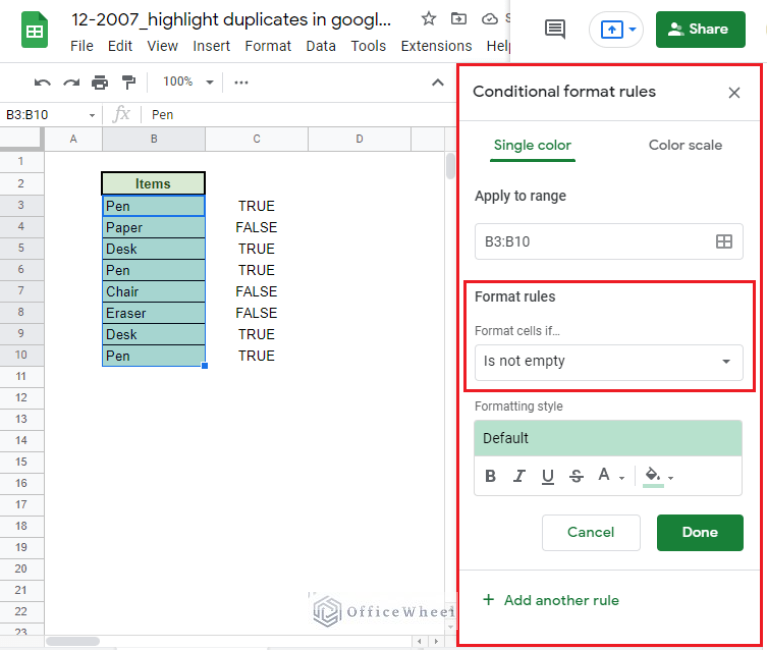
Task: Collapse the menus with the up chevron
Action: [438, 82]
